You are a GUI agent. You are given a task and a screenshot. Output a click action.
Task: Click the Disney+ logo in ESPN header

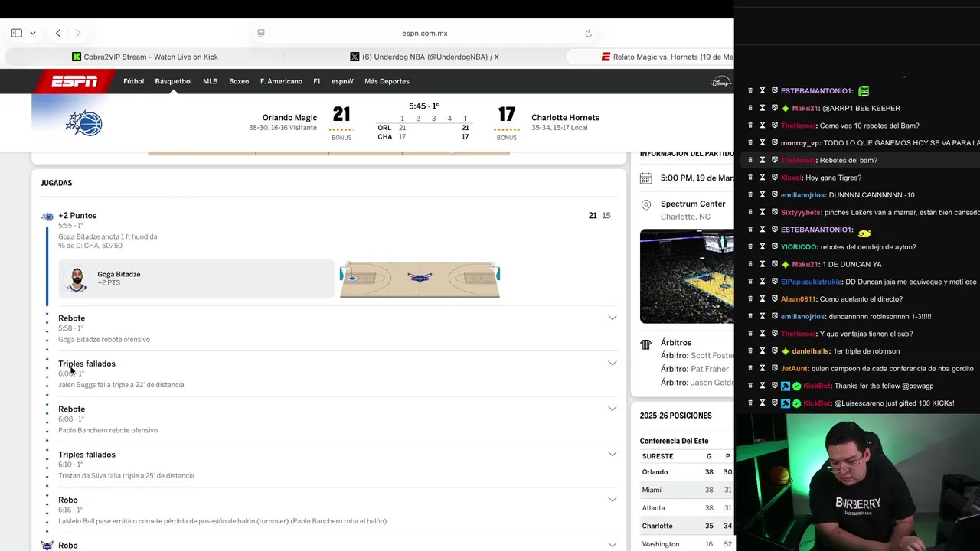[x=720, y=81]
